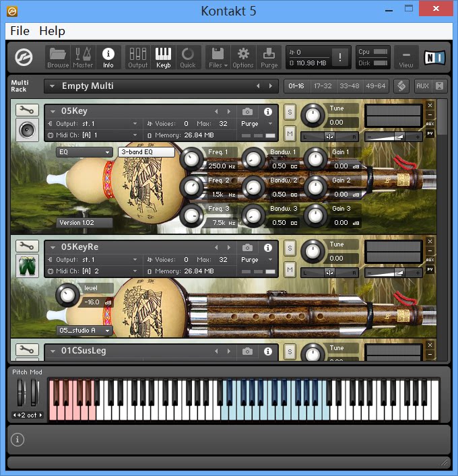
Task: Load next 05Key instrument arrow
Action: (229, 111)
